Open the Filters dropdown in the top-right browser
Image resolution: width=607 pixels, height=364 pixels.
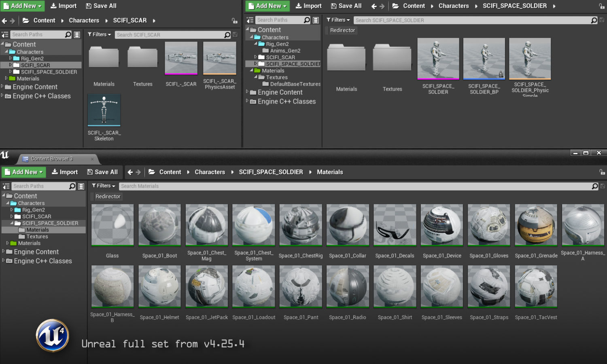[338, 20]
